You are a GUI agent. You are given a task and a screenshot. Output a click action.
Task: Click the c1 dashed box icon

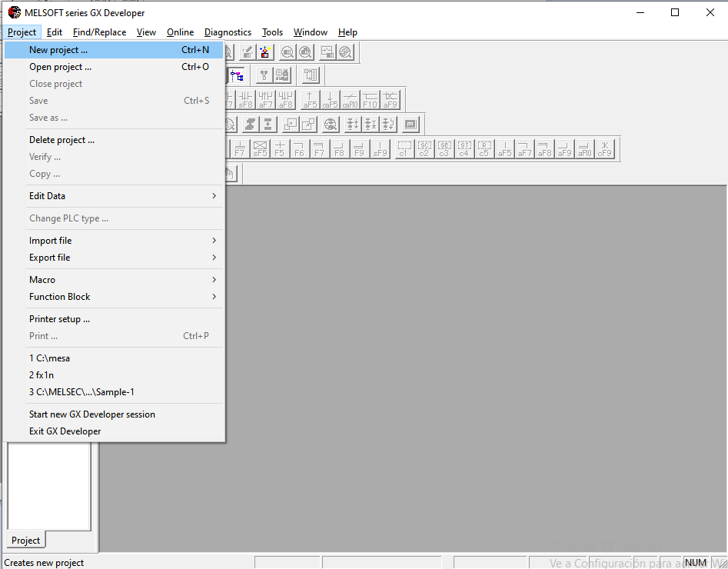[404, 148]
